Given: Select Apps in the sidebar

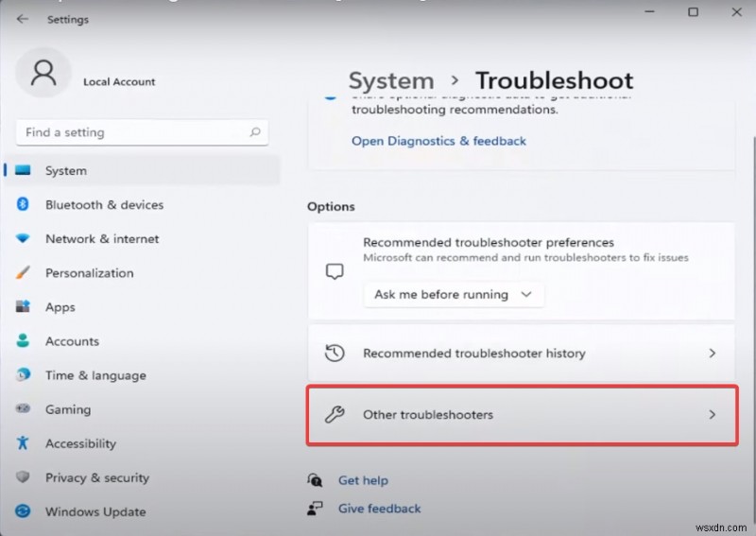Looking at the screenshot, I should click(60, 307).
